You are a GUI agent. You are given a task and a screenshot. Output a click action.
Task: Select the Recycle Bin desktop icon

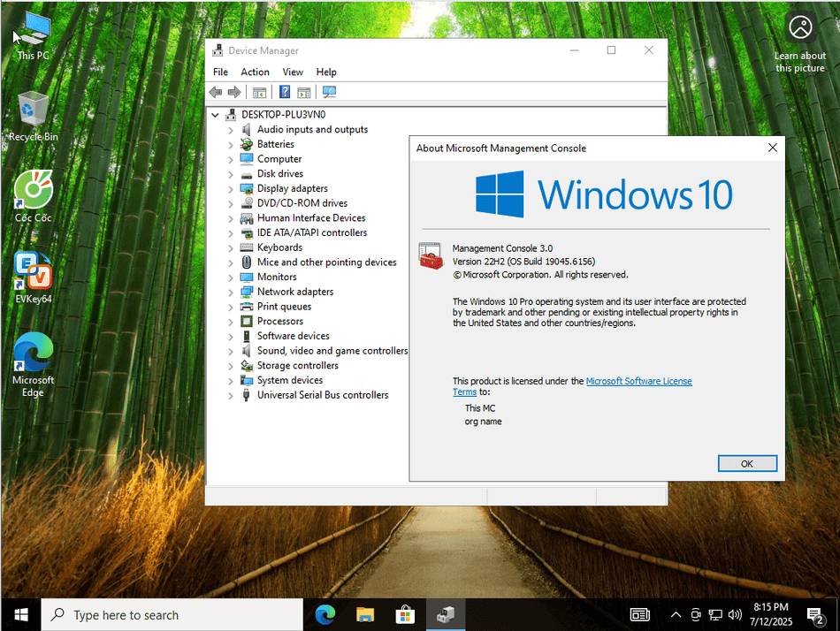point(34,117)
